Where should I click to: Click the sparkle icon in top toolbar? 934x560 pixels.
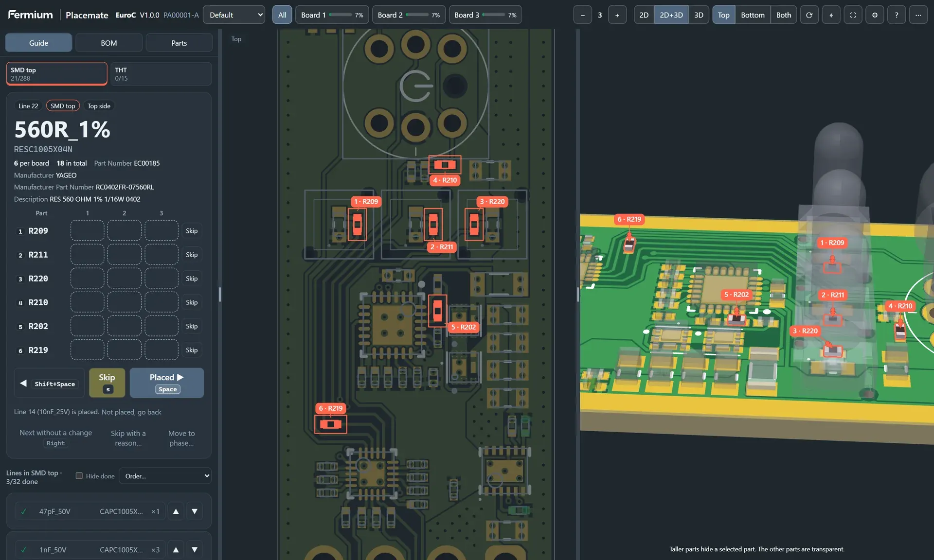pos(831,15)
